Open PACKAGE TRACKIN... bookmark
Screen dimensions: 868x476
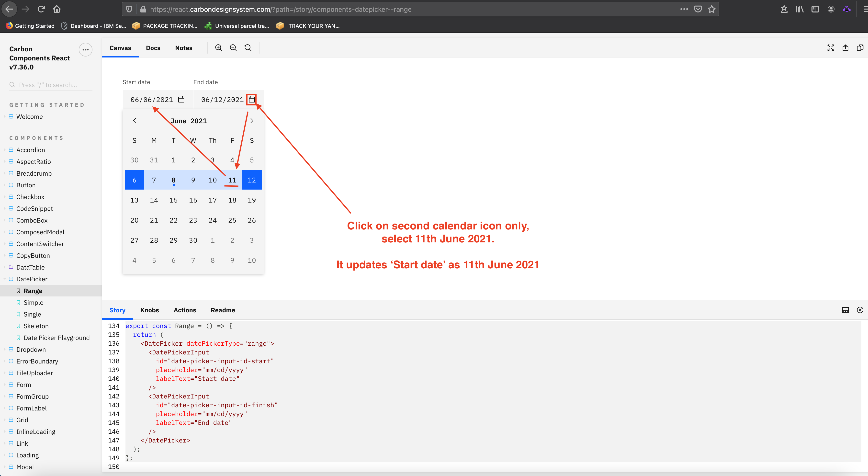pyautogui.click(x=165, y=26)
